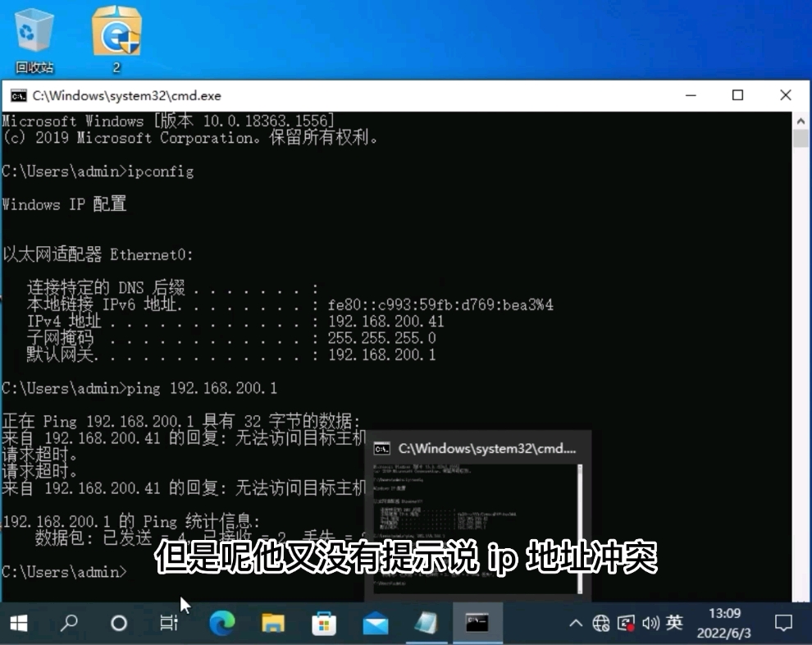Switch input language using the 英 indicator
The width and height of the screenshot is (812, 645).
674,622
